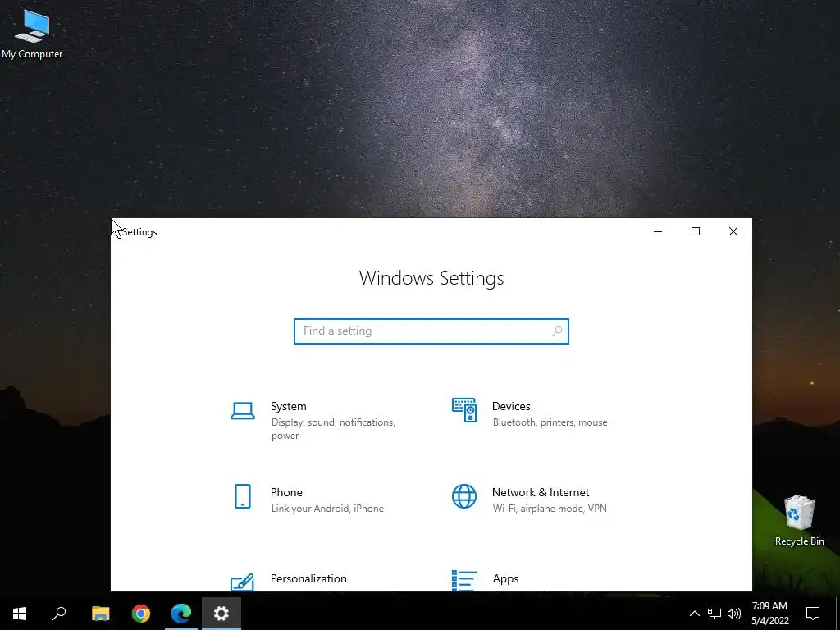Click 'Wi-Fi, airplane mode, VPN' description
This screenshot has height=630, width=840.
(550, 509)
